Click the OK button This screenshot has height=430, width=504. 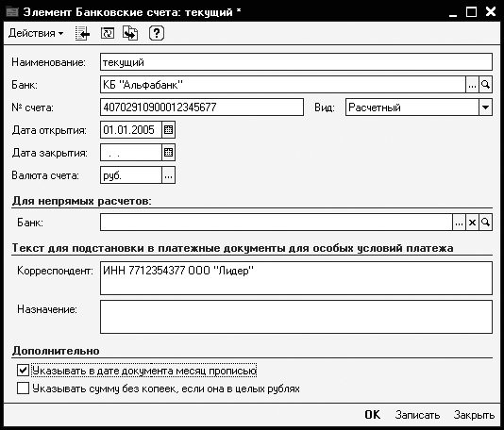(372, 415)
